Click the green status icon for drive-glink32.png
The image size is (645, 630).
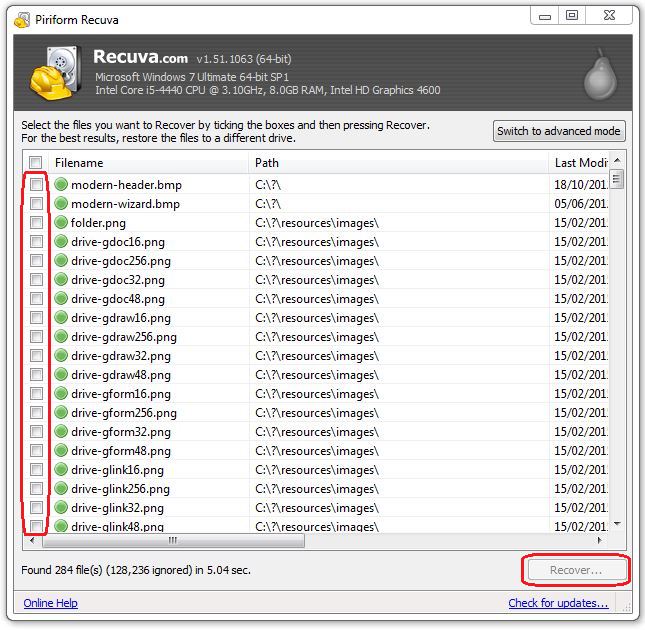[x=61, y=507]
